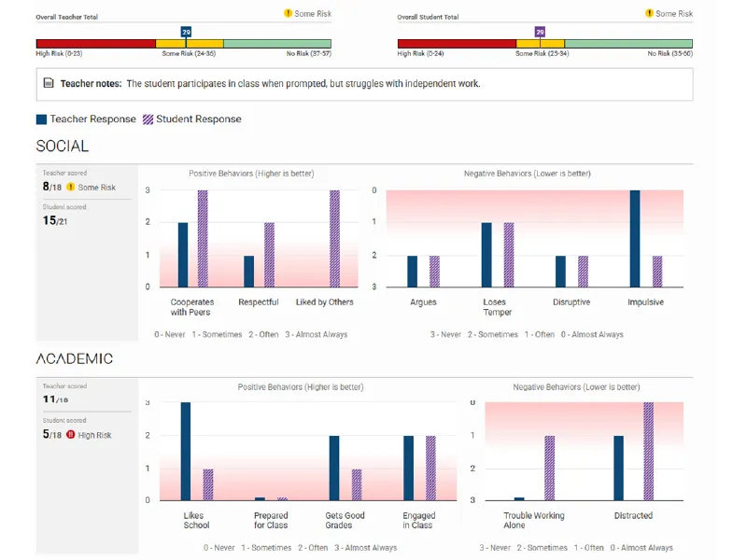Click the teacher bar for Likes School
The width and height of the screenshot is (747, 560).
point(186,452)
